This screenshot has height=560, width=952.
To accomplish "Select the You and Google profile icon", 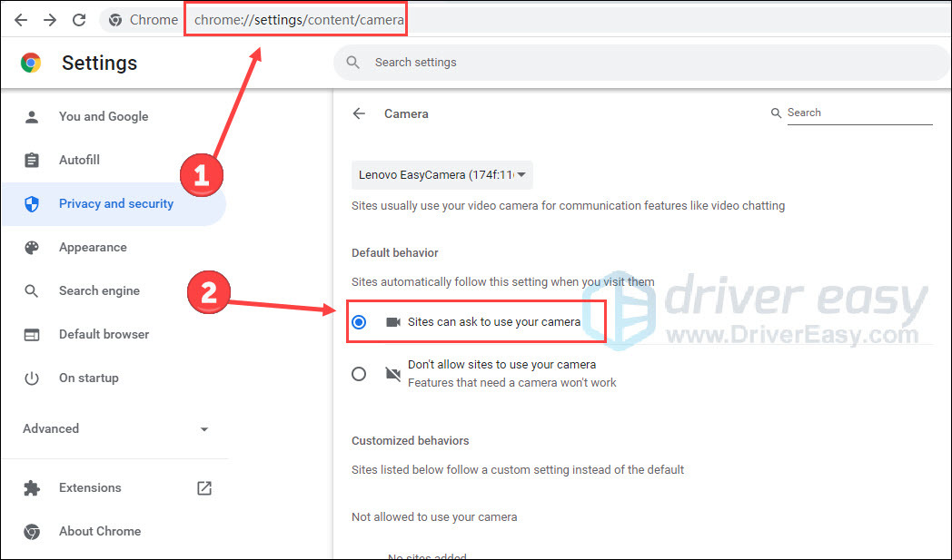I will click(x=33, y=116).
